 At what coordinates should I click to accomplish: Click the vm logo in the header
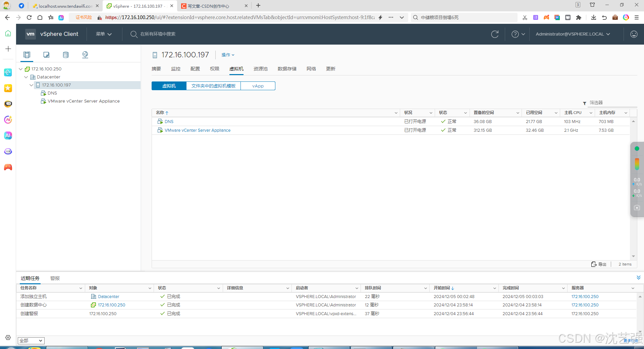click(x=31, y=34)
